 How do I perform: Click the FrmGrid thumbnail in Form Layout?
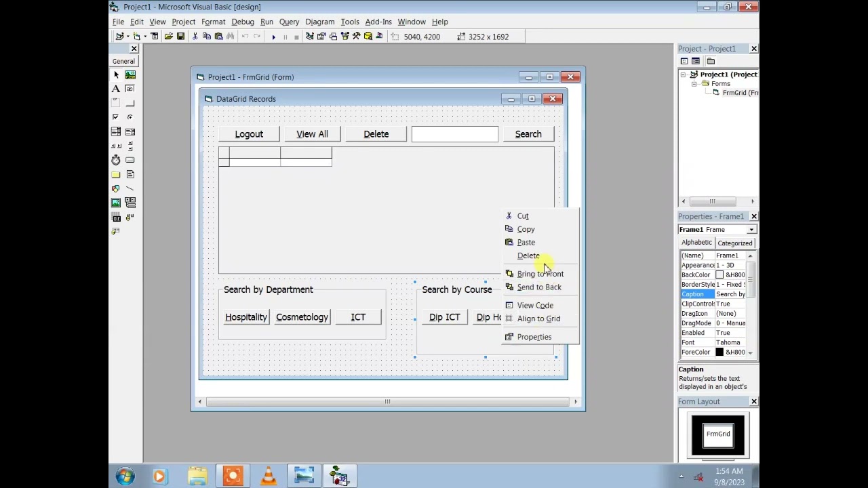tap(718, 434)
